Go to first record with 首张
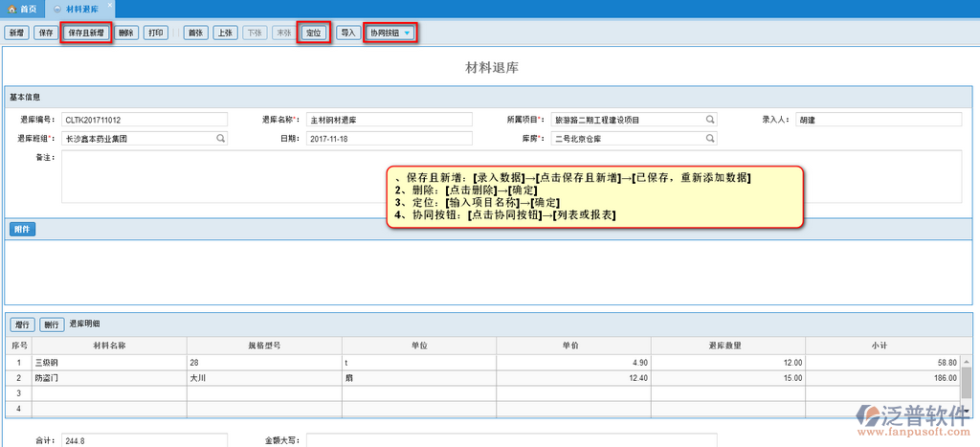 [x=196, y=33]
